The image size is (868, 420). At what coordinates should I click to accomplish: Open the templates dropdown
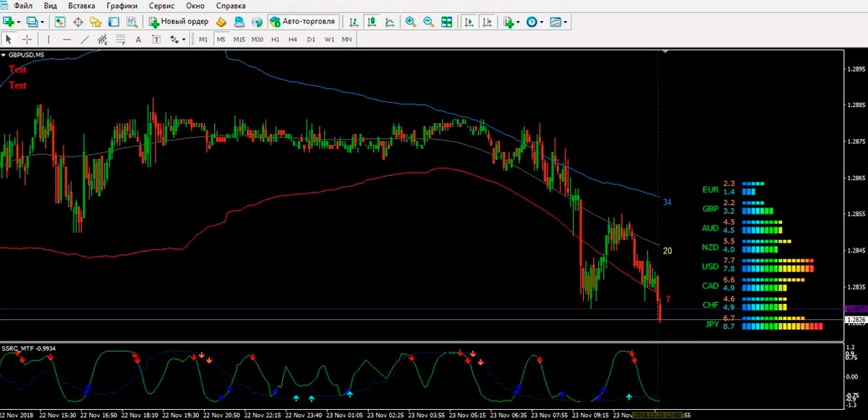coord(565,22)
